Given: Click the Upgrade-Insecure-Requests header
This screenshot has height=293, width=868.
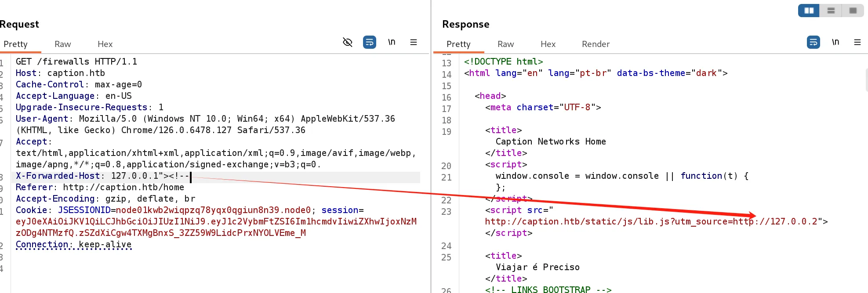Looking at the screenshot, I should coord(90,107).
